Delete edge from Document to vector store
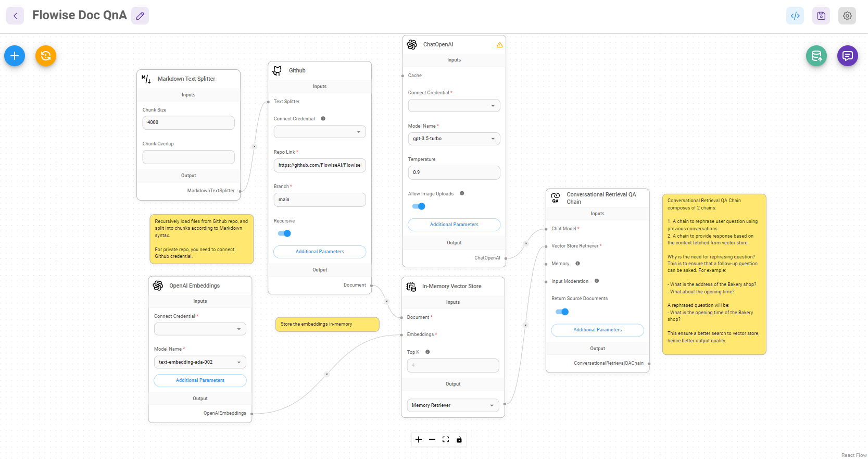The image size is (868, 459). click(386, 301)
